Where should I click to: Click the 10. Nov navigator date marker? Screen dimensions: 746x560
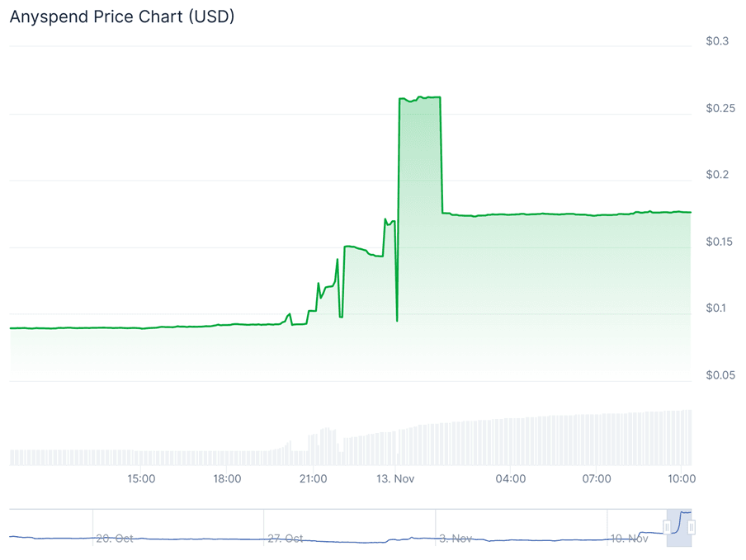coord(628,539)
